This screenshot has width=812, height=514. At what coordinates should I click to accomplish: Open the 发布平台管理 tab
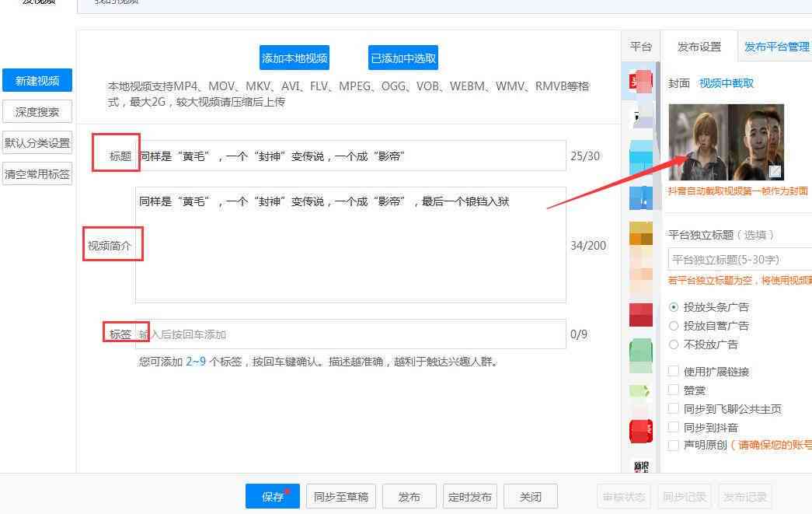(776, 47)
